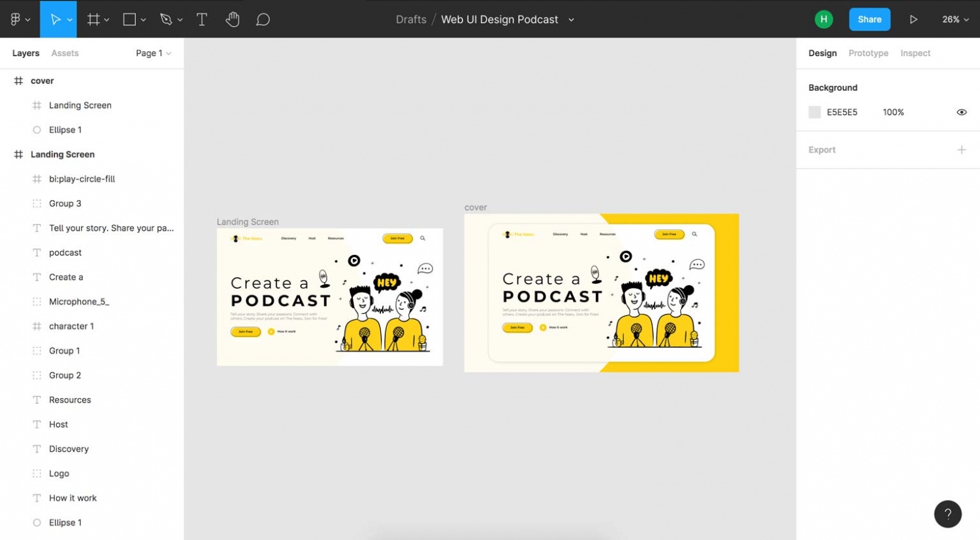Click the Drafts breadcrumb link
Screen dimensions: 980x540
(x=411, y=20)
